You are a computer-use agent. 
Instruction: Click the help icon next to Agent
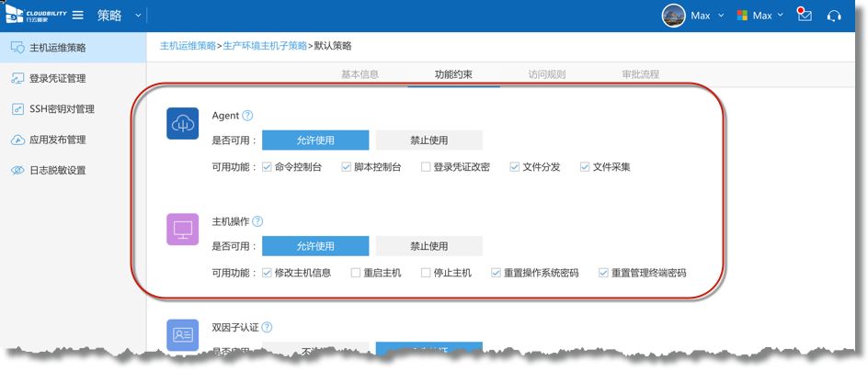247,116
